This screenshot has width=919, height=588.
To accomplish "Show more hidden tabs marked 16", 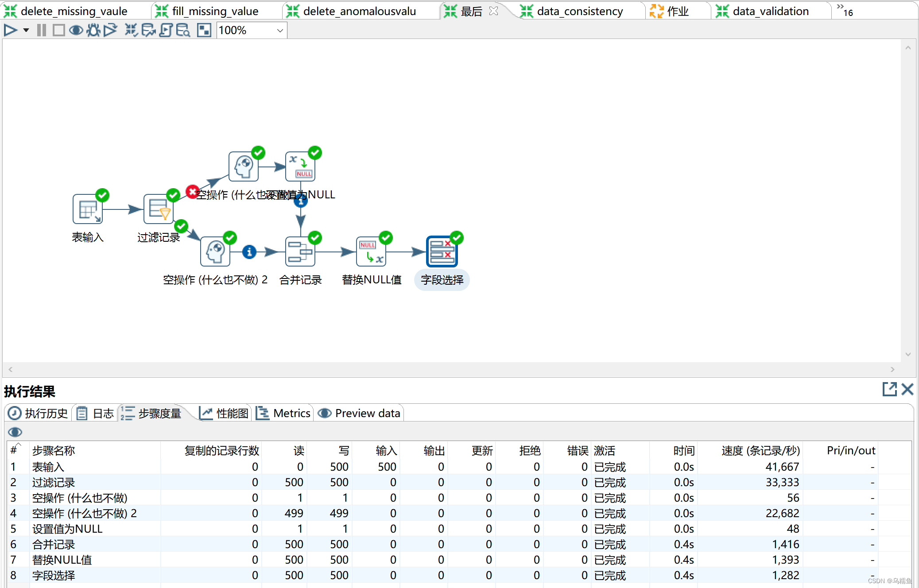I will coord(845,11).
